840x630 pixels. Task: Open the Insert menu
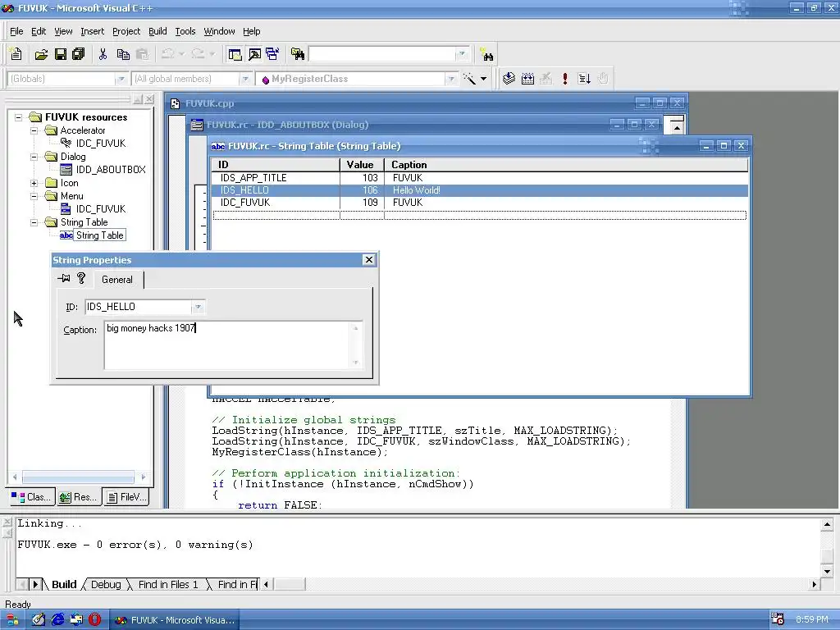click(x=92, y=31)
